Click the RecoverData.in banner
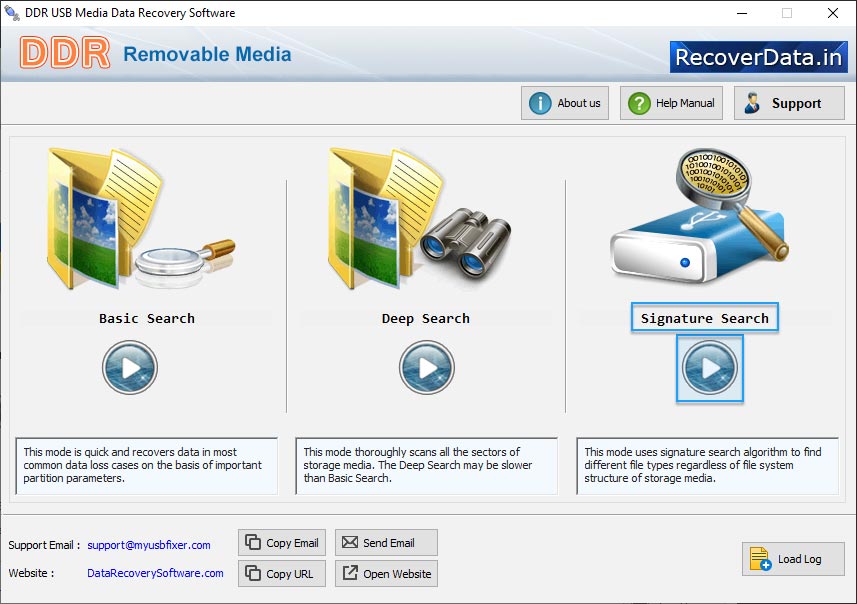 (759, 57)
